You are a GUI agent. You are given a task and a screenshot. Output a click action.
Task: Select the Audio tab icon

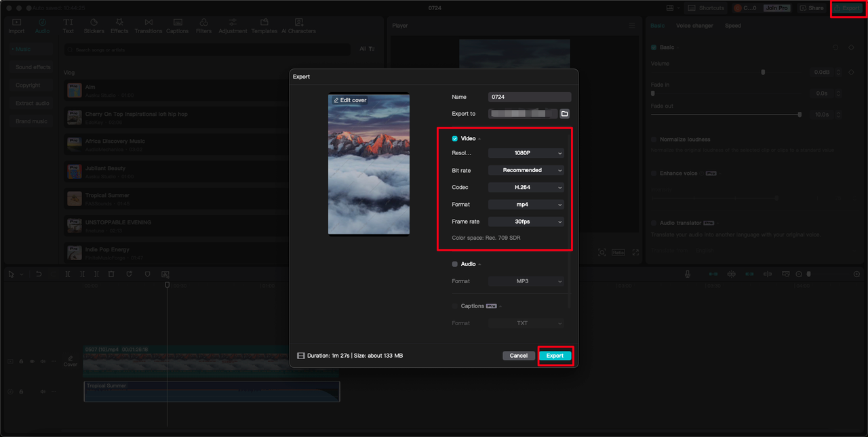[42, 26]
